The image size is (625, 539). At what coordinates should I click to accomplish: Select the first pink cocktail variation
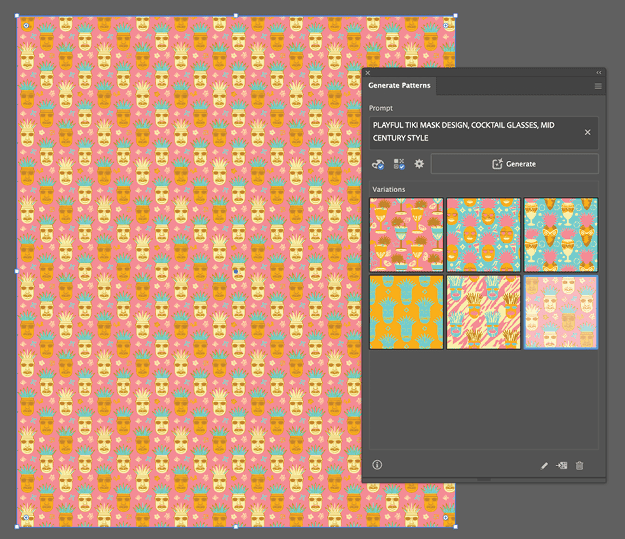tap(406, 235)
